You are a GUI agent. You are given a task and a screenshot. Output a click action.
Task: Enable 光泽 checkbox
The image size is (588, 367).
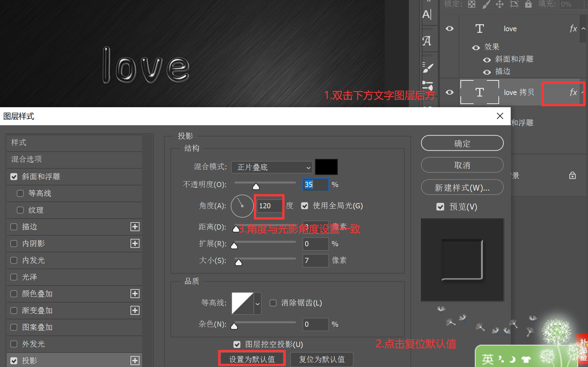click(14, 277)
